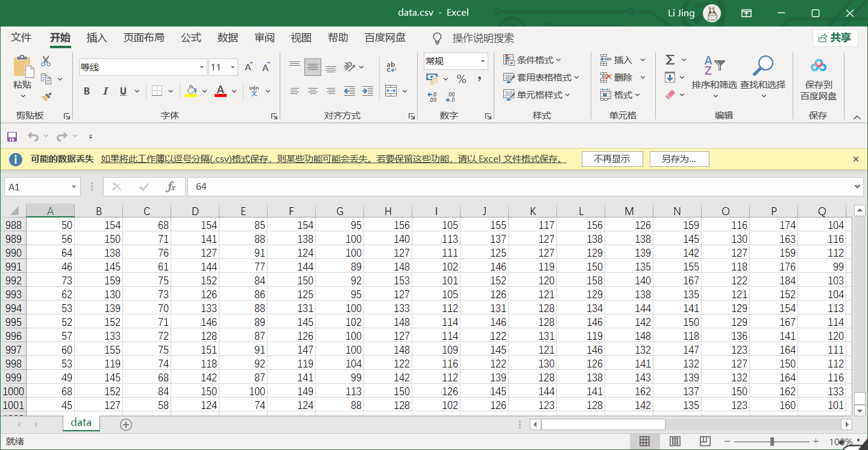
Task: Click the Increase Indent icon
Action: pos(367,91)
